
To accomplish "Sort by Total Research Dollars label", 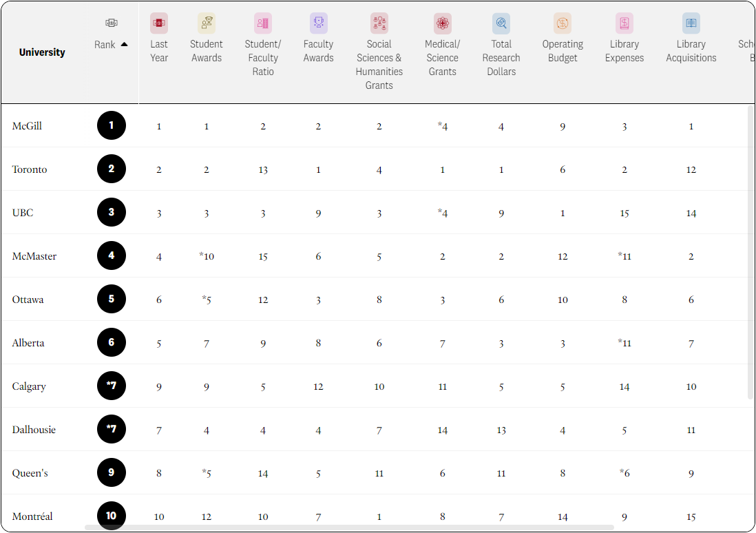I will click(x=501, y=57).
